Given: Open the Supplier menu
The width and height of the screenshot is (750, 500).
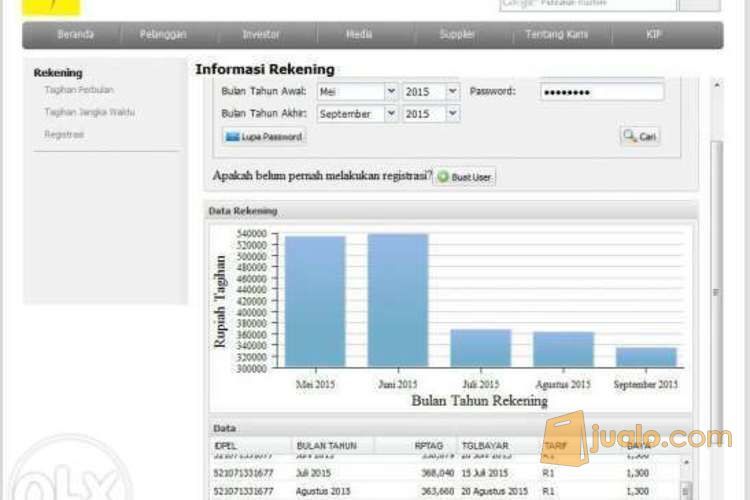Looking at the screenshot, I should click(457, 34).
